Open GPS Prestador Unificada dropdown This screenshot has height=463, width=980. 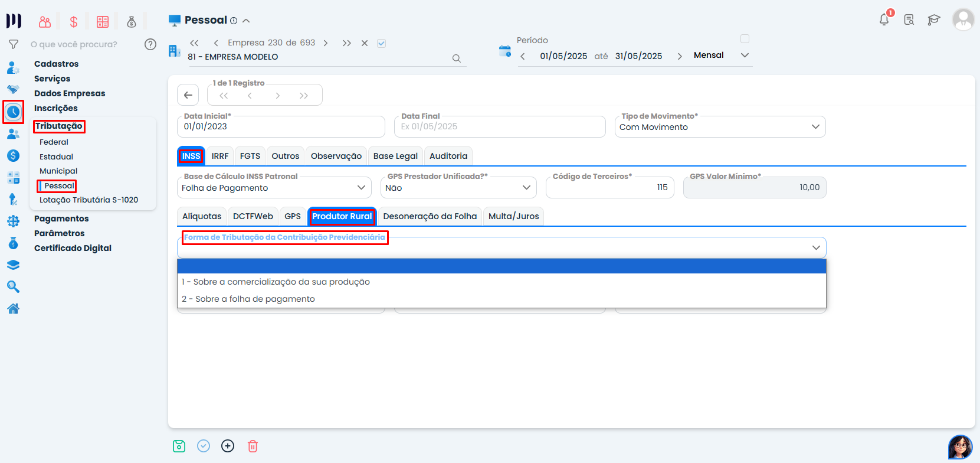click(x=526, y=188)
